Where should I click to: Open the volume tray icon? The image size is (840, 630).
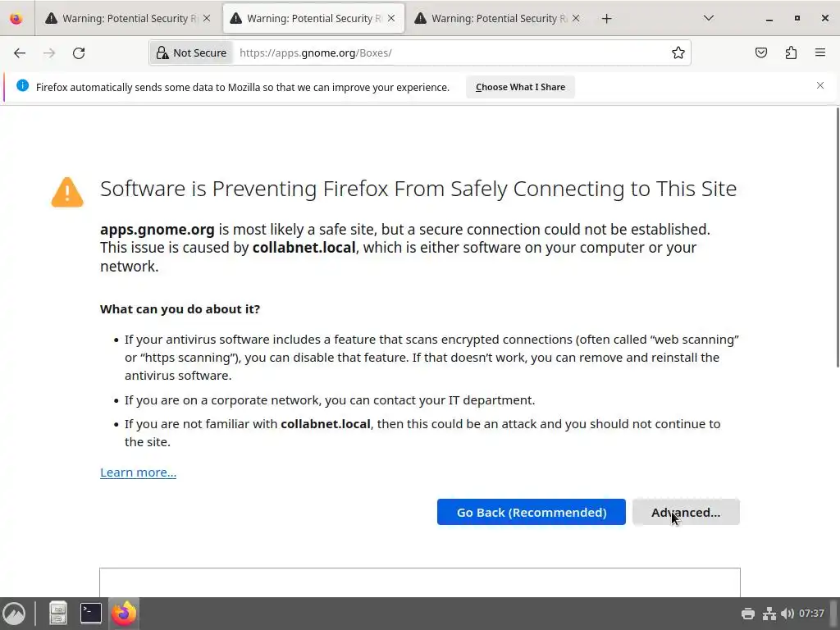coord(787,614)
